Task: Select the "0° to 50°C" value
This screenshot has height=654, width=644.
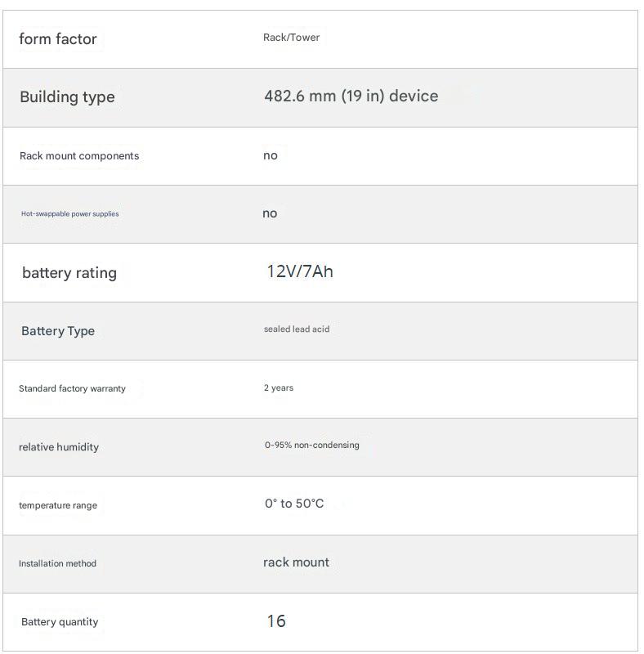Action: pos(294,504)
